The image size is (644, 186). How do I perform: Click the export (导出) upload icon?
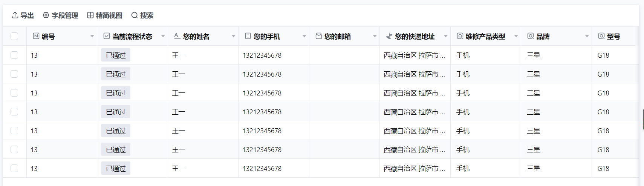pyautogui.click(x=15, y=15)
